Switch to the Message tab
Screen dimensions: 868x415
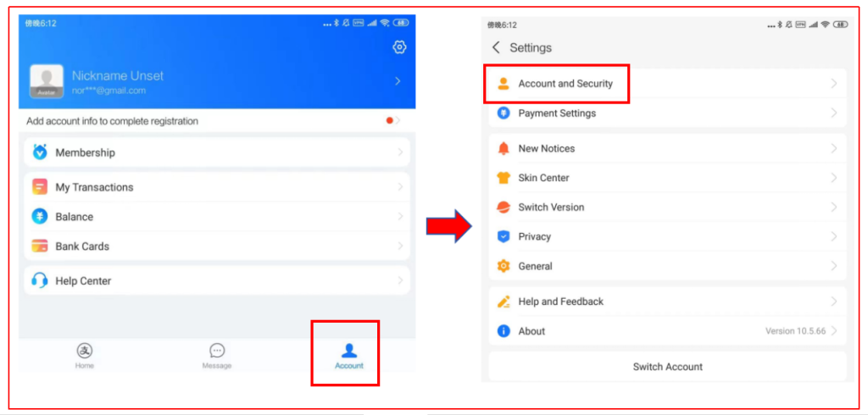[x=217, y=357]
